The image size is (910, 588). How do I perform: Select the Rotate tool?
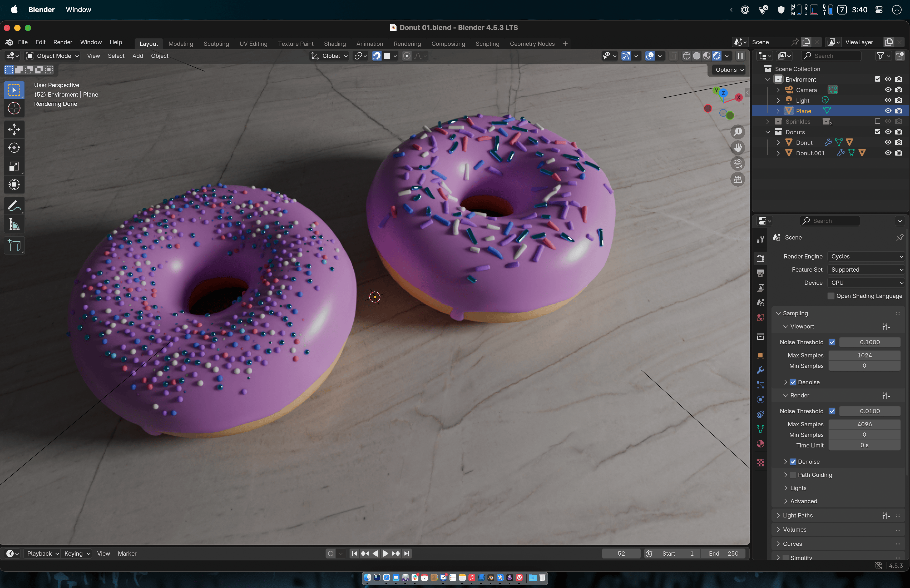coord(14,148)
